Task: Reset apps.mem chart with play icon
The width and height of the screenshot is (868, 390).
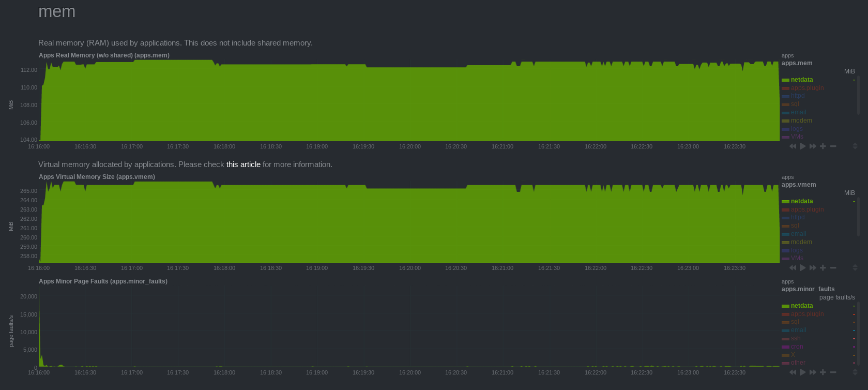Action: click(x=803, y=146)
